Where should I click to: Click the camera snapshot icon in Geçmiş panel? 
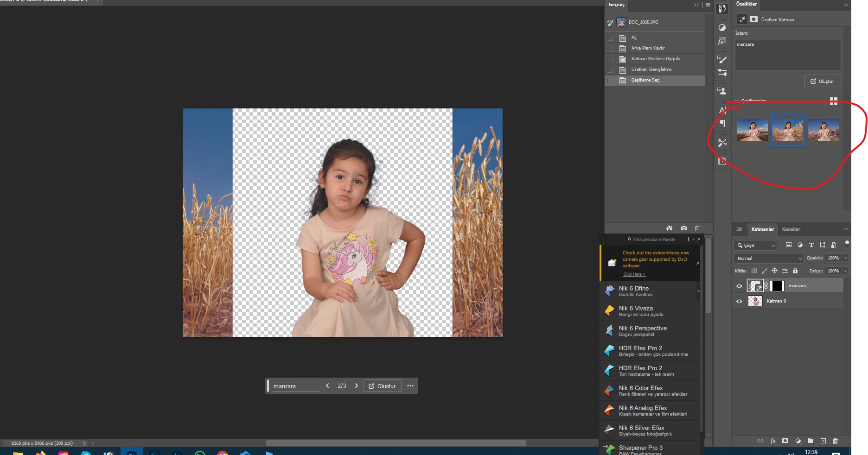(x=684, y=228)
